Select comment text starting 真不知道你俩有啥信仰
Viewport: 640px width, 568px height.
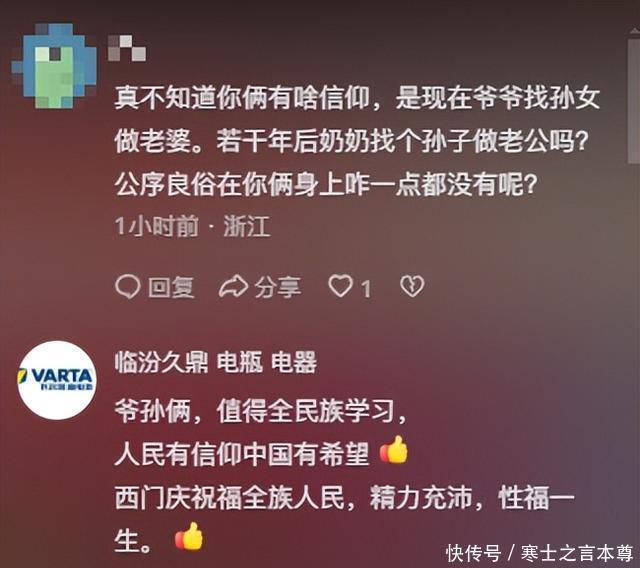click(x=357, y=141)
